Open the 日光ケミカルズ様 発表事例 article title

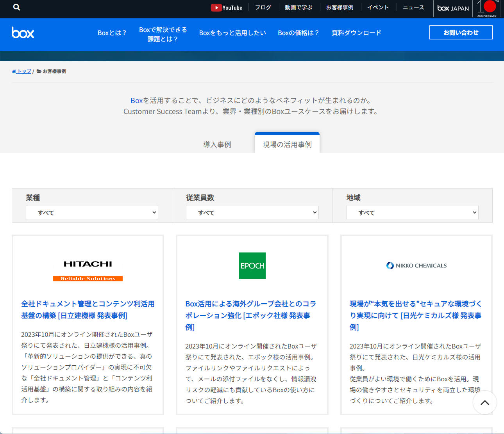[416, 315]
